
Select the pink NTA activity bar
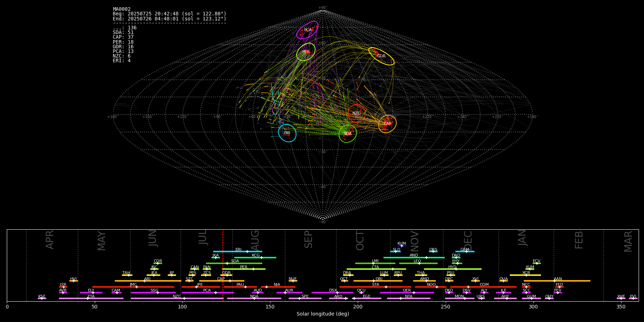(x=409, y=298)
